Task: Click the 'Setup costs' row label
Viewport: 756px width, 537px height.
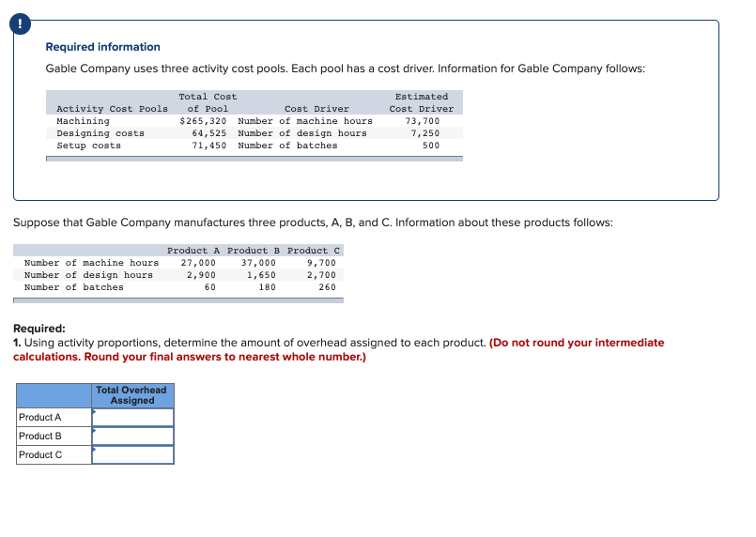Action: point(88,146)
